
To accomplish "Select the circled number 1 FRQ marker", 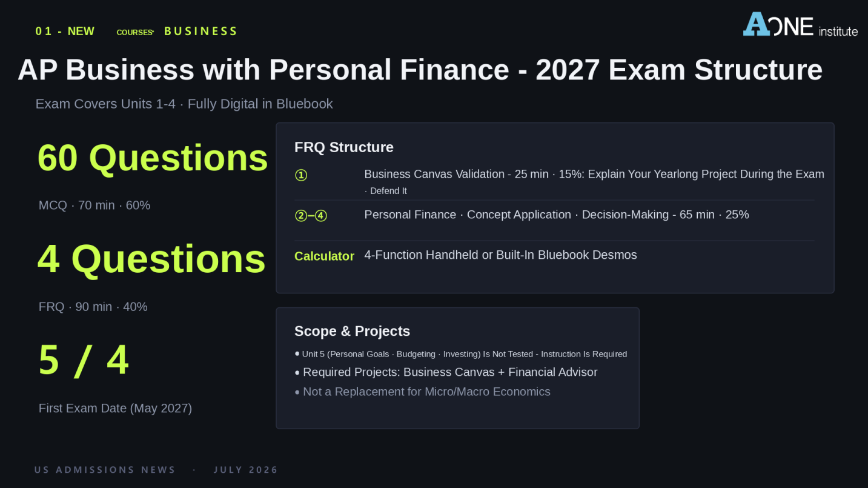I will click(x=301, y=175).
